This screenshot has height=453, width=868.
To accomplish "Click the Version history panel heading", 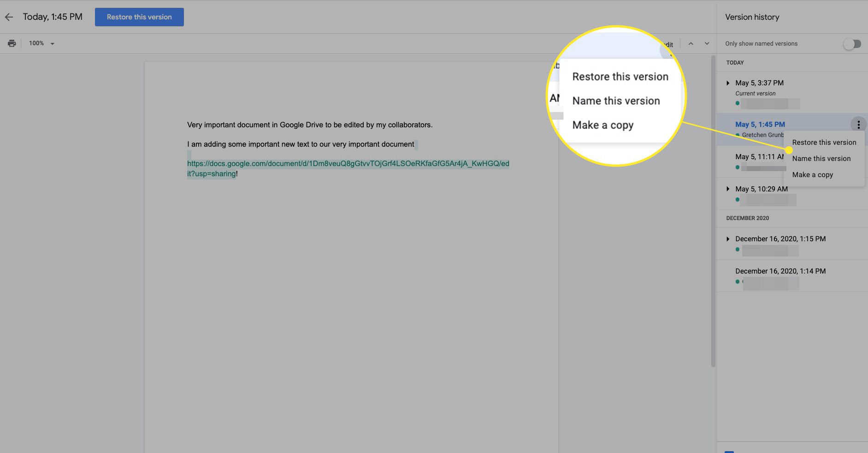I will pyautogui.click(x=752, y=17).
